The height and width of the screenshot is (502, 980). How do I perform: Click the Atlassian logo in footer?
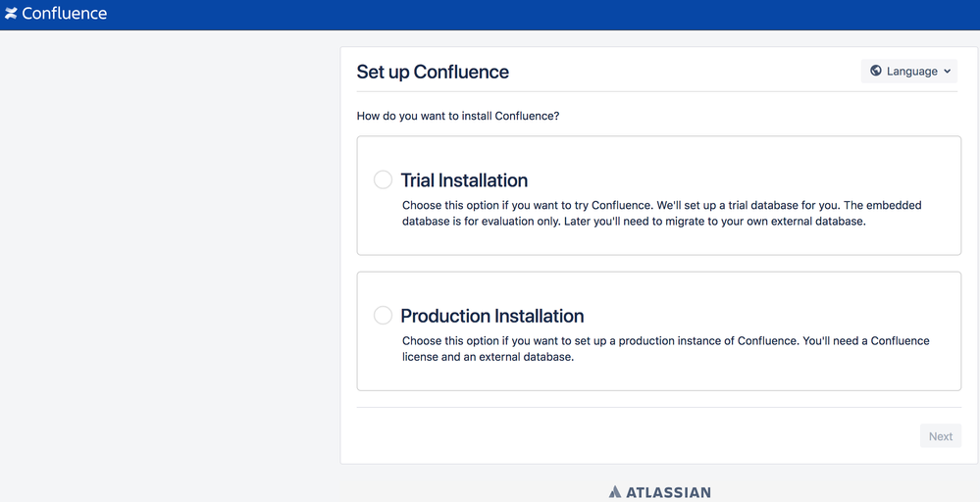click(x=660, y=492)
